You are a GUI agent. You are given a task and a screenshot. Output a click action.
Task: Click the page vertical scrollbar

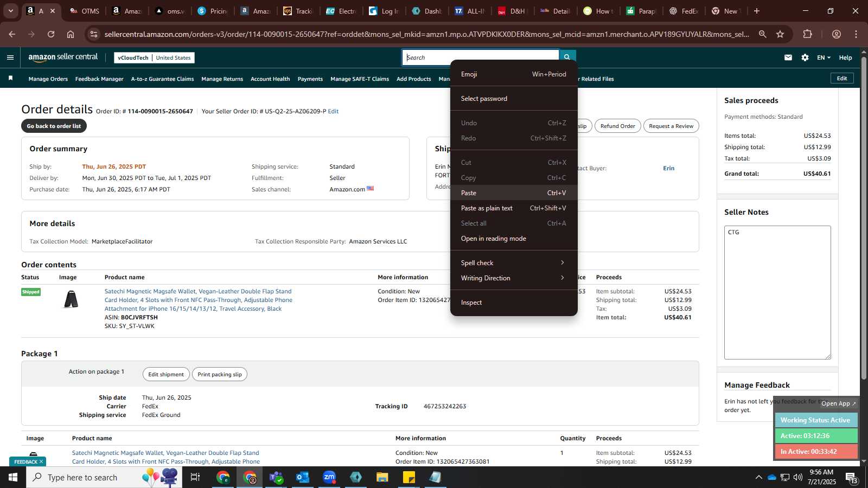pyautogui.click(x=864, y=217)
